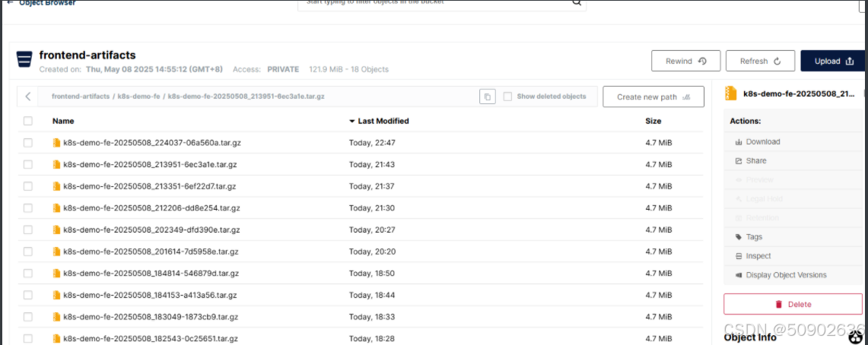Open file k8s-demo-fe-20250508_201614-7d5958e.tar.gz
Image resolution: width=868 pixels, height=345 pixels.
click(151, 252)
